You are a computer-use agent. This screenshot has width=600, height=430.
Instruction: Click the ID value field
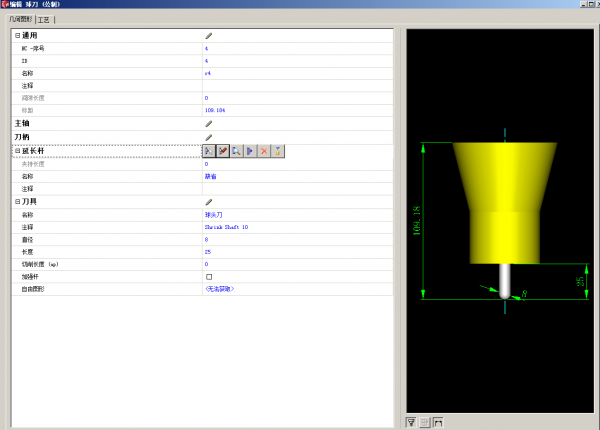[297, 61]
